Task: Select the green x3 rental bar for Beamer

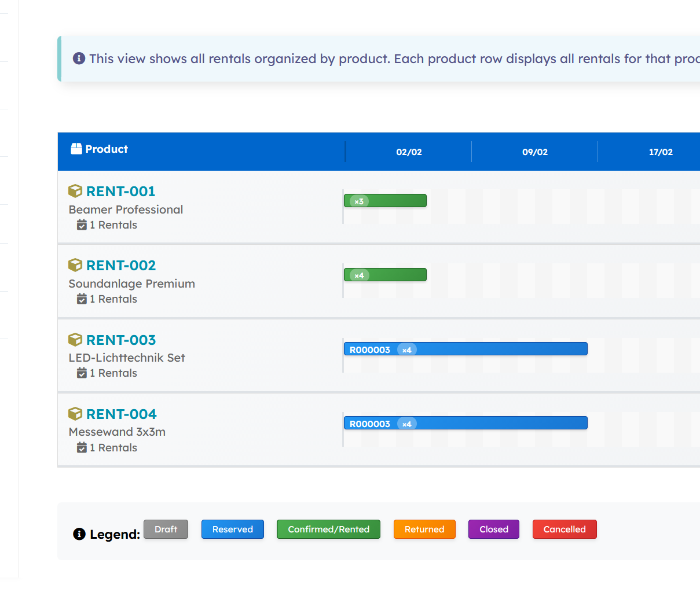Action: point(385,201)
